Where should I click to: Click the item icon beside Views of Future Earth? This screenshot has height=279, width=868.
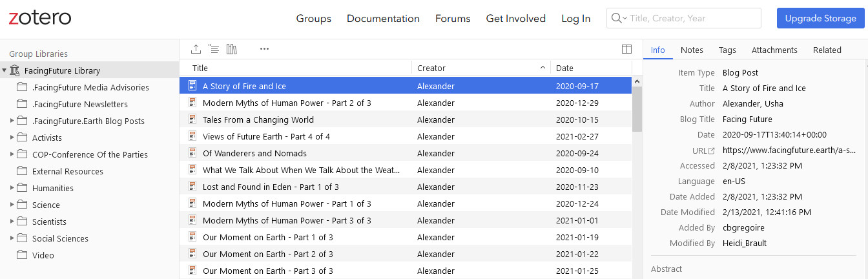pyautogui.click(x=192, y=136)
